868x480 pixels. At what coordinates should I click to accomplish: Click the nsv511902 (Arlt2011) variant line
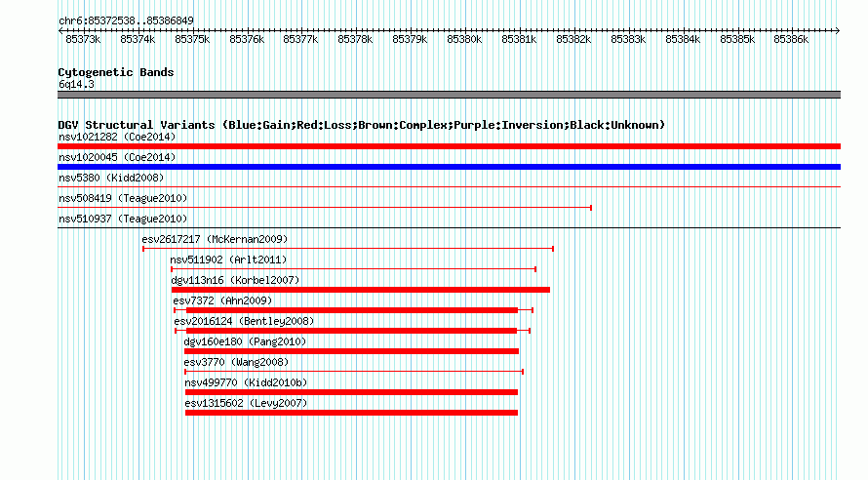pos(354,269)
